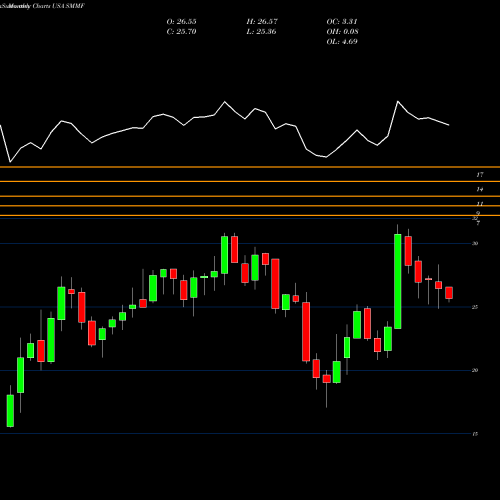The height and width of the screenshot is (500, 500).
Task: Click the 17 indicator axis label
Action: pos(480,175)
